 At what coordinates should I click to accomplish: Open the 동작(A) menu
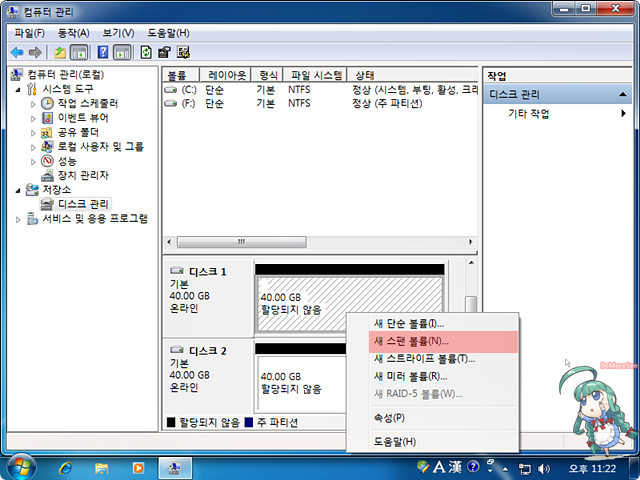point(73,32)
